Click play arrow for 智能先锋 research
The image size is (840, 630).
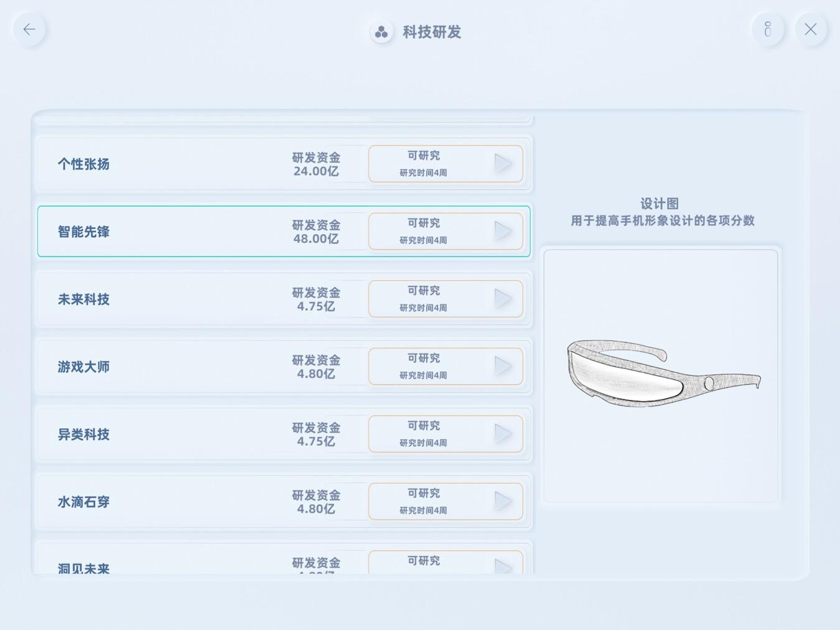point(503,231)
